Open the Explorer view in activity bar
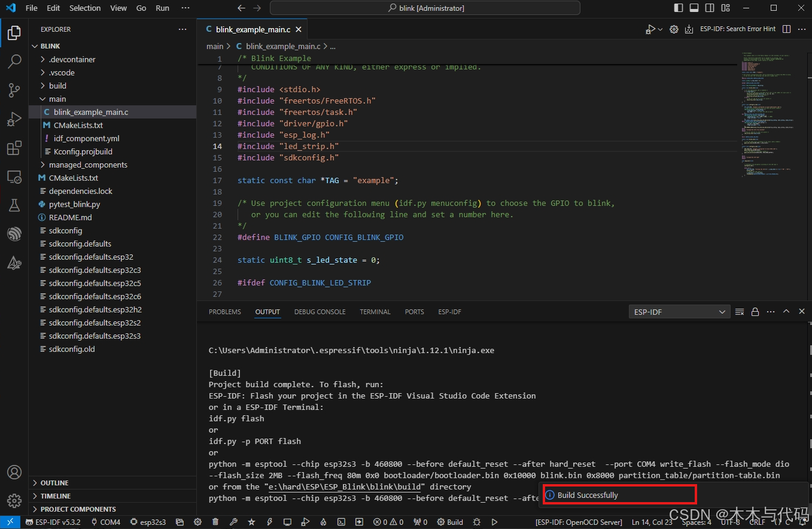This screenshot has width=812, height=529. tap(14, 33)
